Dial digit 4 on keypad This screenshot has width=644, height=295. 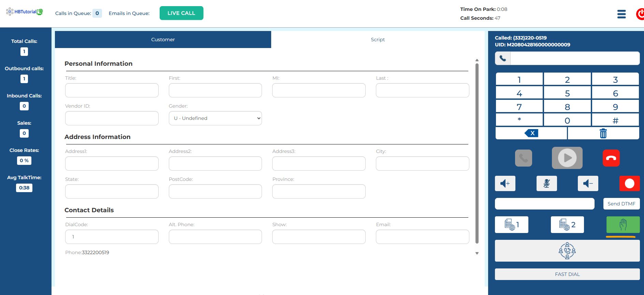pos(519,93)
